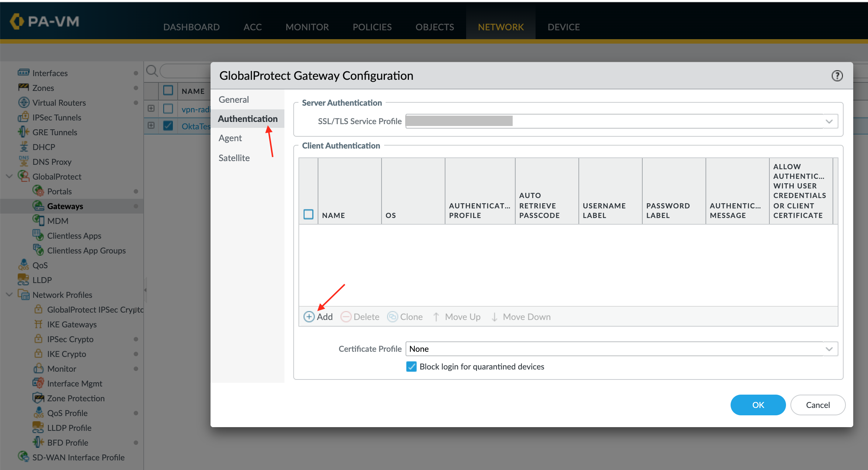The height and width of the screenshot is (470, 868).
Task: Click the Virtual Routers icon
Action: pyautogui.click(x=24, y=102)
